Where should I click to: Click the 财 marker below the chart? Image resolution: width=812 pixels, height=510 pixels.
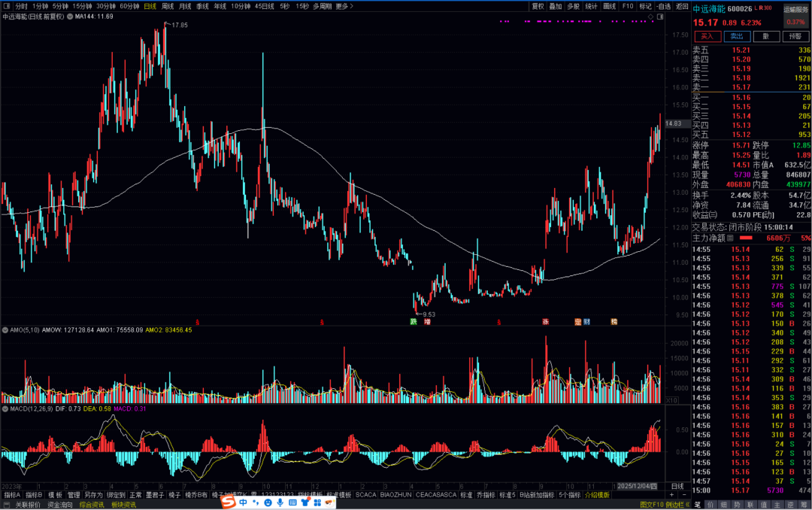[x=587, y=321]
